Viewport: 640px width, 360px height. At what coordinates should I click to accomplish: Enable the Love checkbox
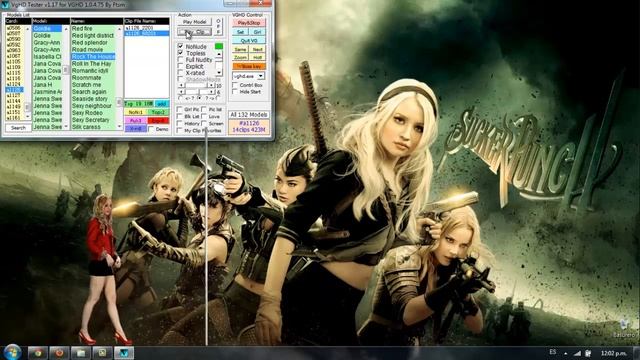(204, 116)
